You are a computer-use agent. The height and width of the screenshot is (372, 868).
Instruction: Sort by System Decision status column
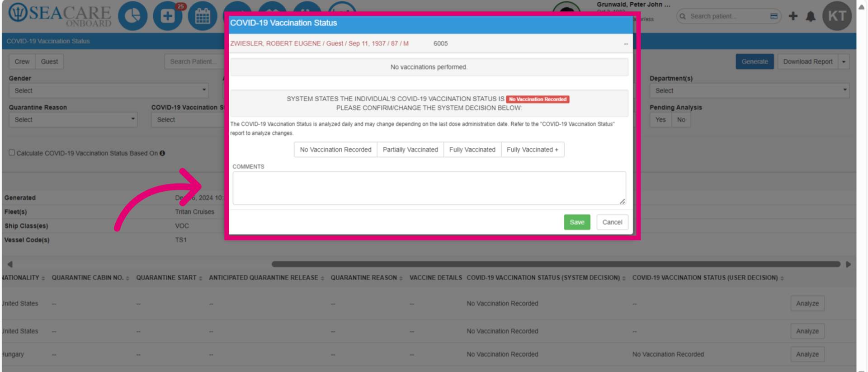624,278
